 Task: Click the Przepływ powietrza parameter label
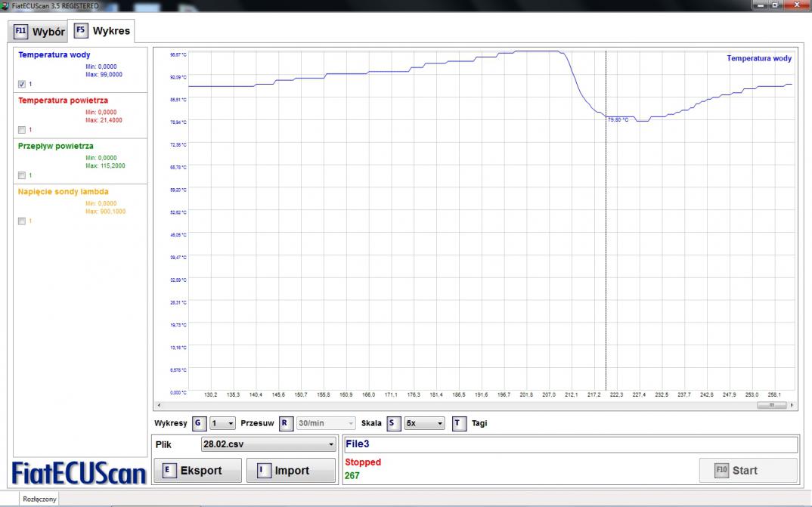56,146
